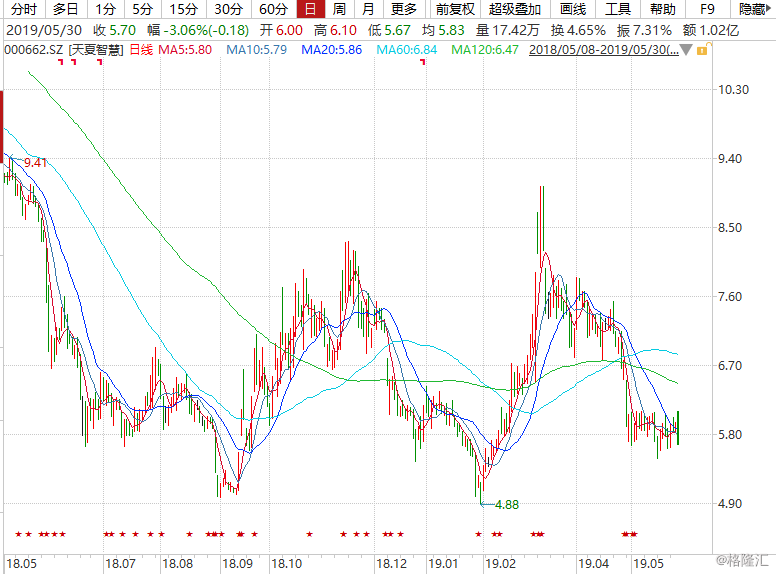This screenshot has width=776, height=574.
Task: Click the 6.70 price axis label
Action: coord(730,366)
